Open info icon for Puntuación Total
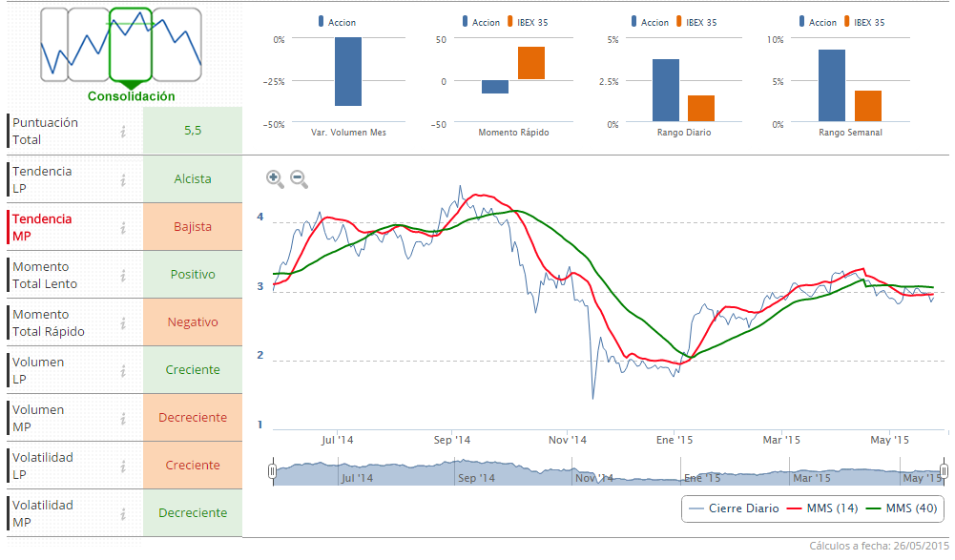 click(x=123, y=131)
